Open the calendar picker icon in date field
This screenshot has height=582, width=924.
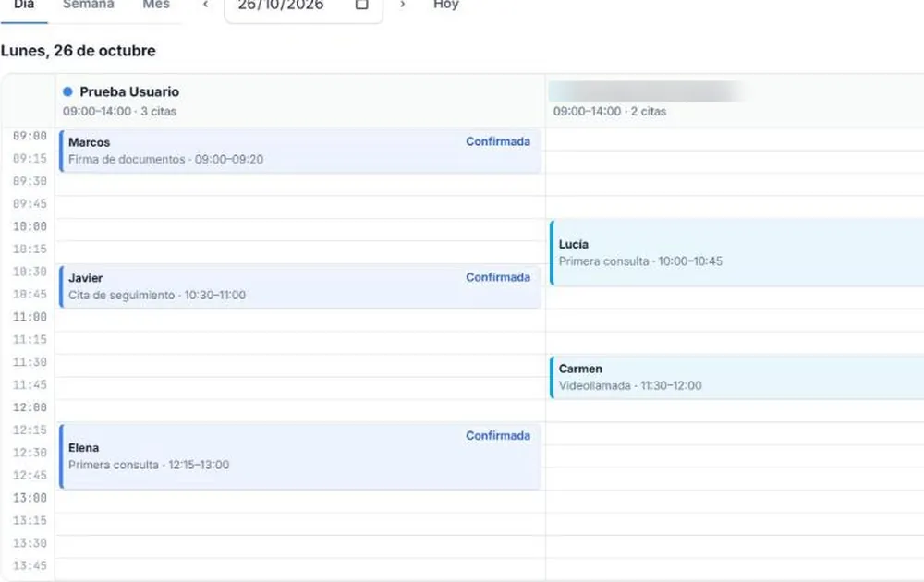tap(362, 5)
